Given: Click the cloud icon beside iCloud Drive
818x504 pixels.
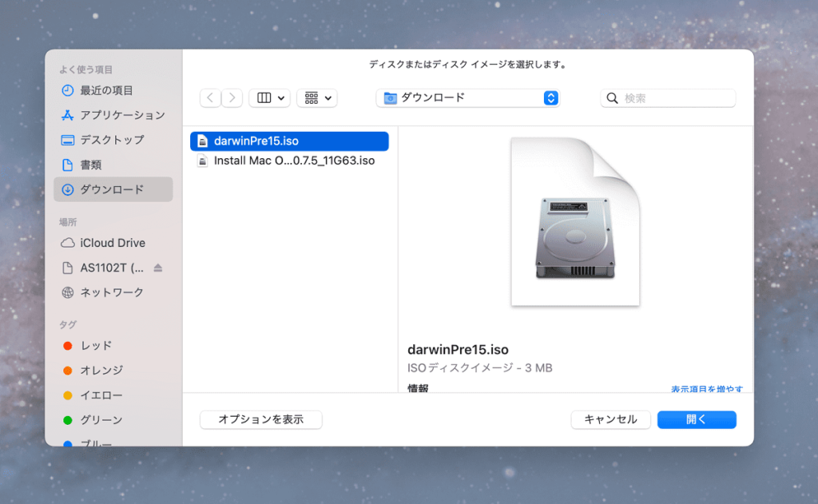Looking at the screenshot, I should point(68,243).
